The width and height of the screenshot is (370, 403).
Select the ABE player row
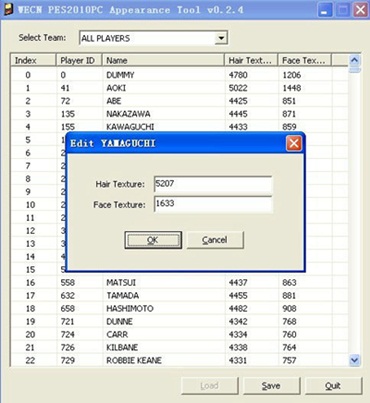[179, 101]
